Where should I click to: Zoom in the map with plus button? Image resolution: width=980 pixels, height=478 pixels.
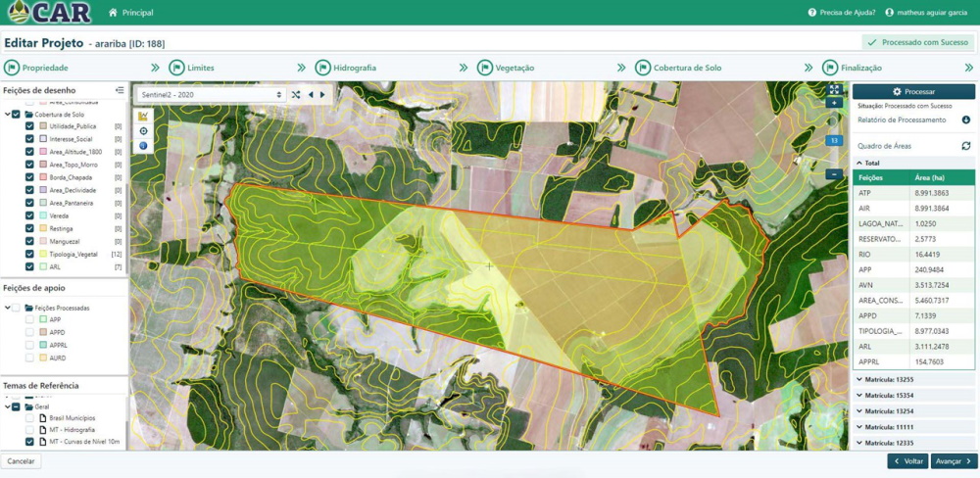tap(834, 103)
